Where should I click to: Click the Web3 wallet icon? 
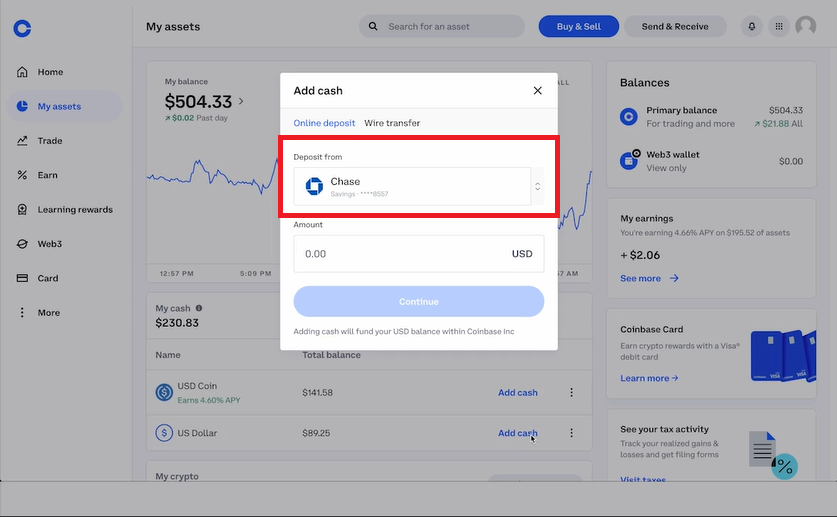629,160
